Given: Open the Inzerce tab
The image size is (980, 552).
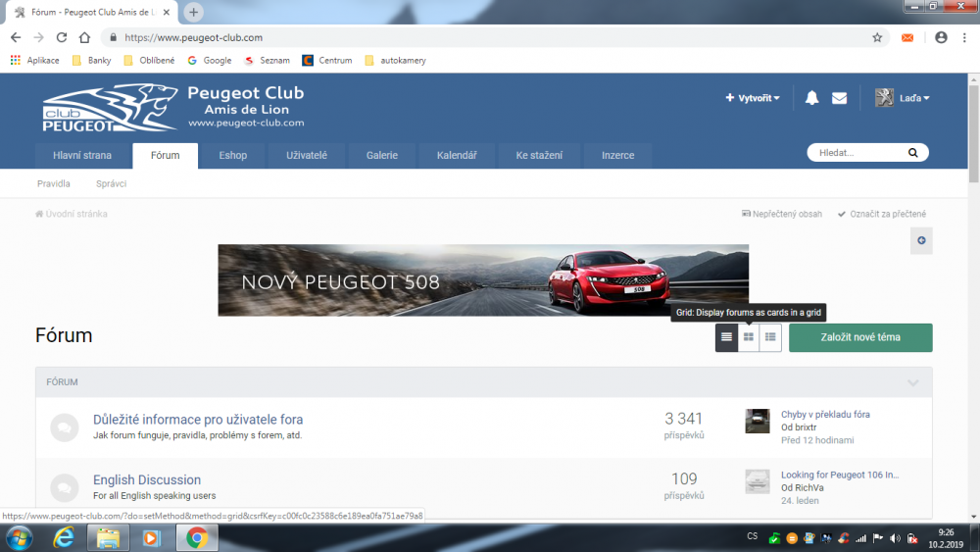Looking at the screenshot, I should click(617, 155).
